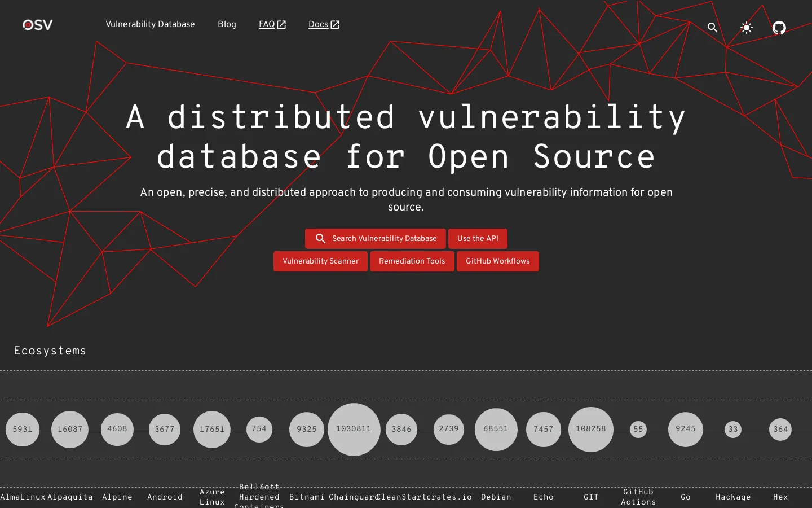Select the CleanStart bubble showing 3846
The width and height of the screenshot is (812, 508).
401,430
